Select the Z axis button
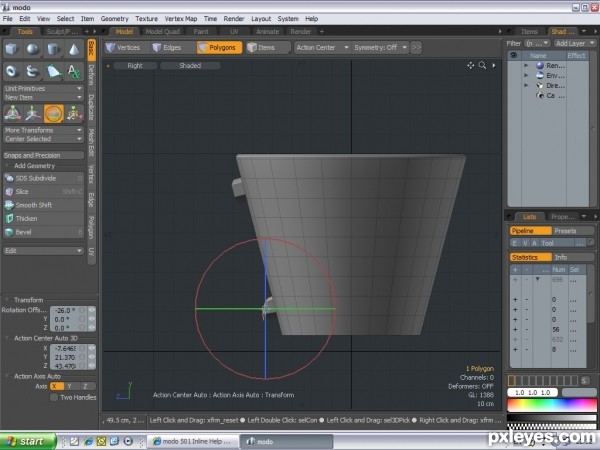600x450 pixels. click(x=86, y=386)
